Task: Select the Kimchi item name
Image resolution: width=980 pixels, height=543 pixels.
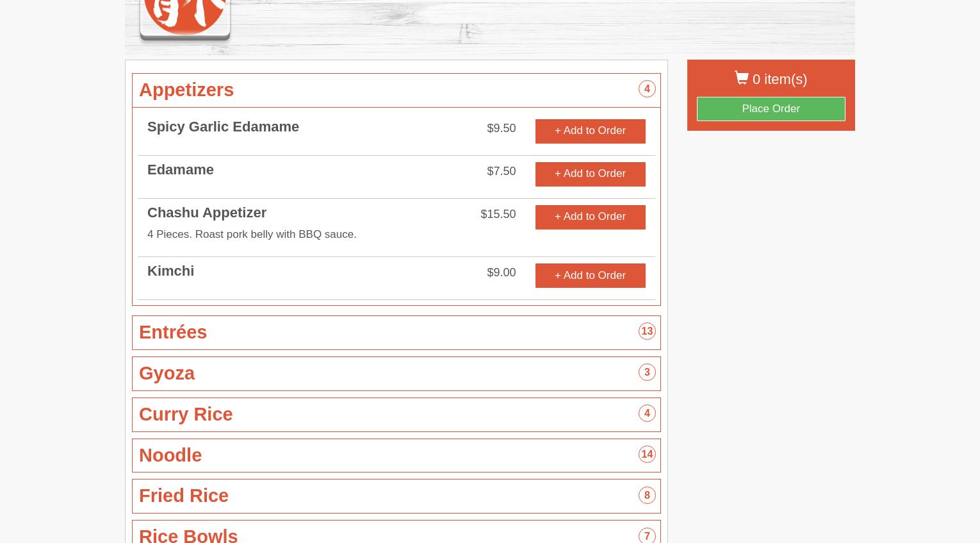Action: (x=170, y=271)
